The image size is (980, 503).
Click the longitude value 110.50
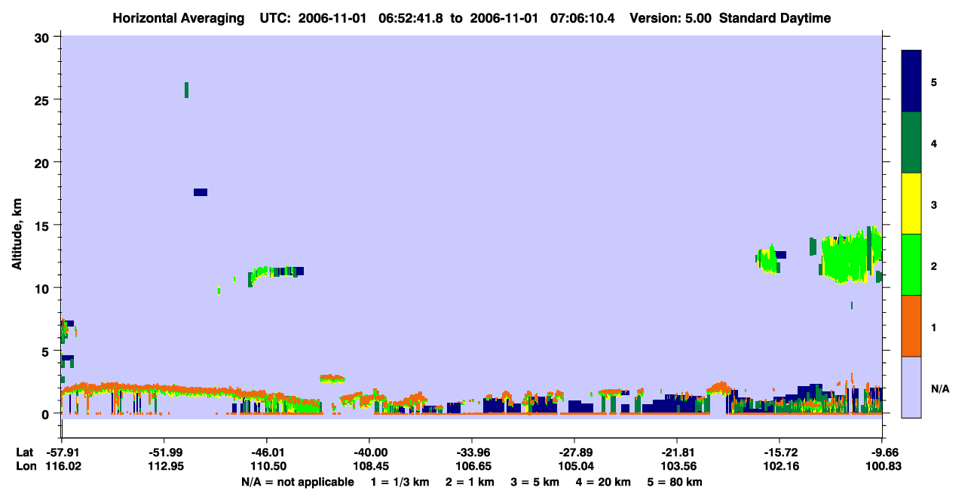point(267,466)
